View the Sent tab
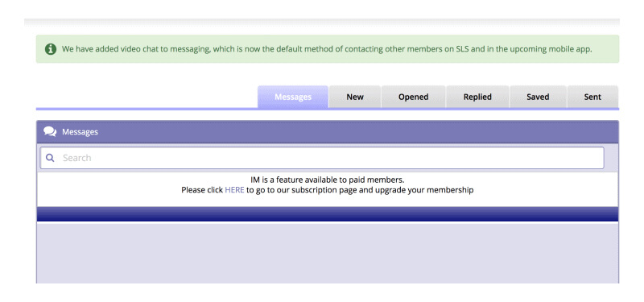 [592, 97]
